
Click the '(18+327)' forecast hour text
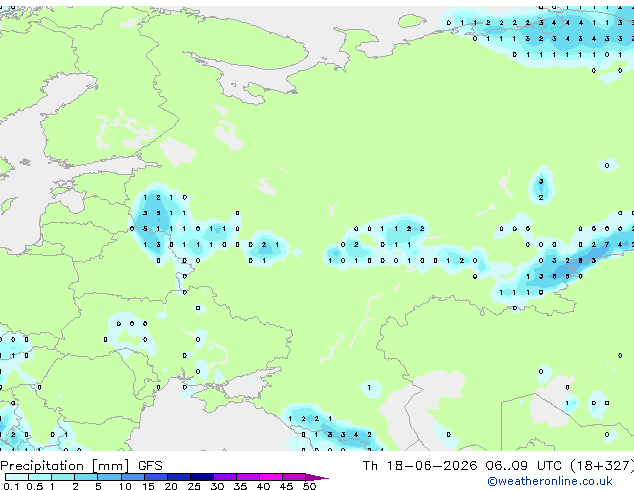tap(602, 466)
